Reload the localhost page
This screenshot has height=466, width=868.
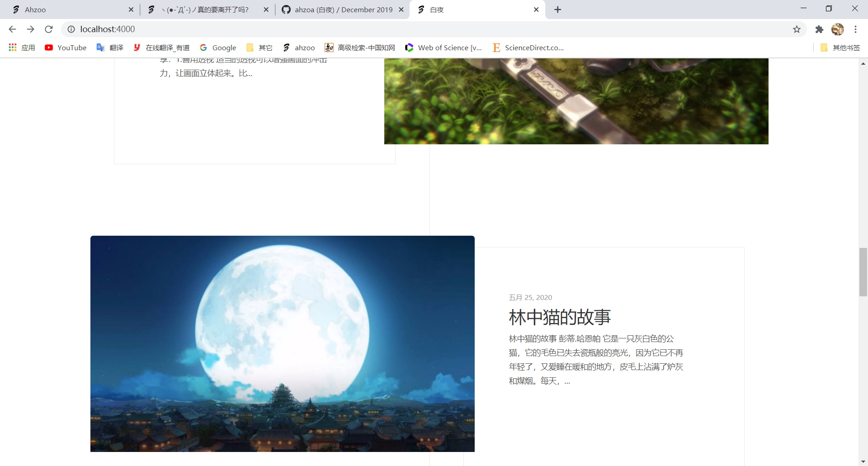point(49,29)
